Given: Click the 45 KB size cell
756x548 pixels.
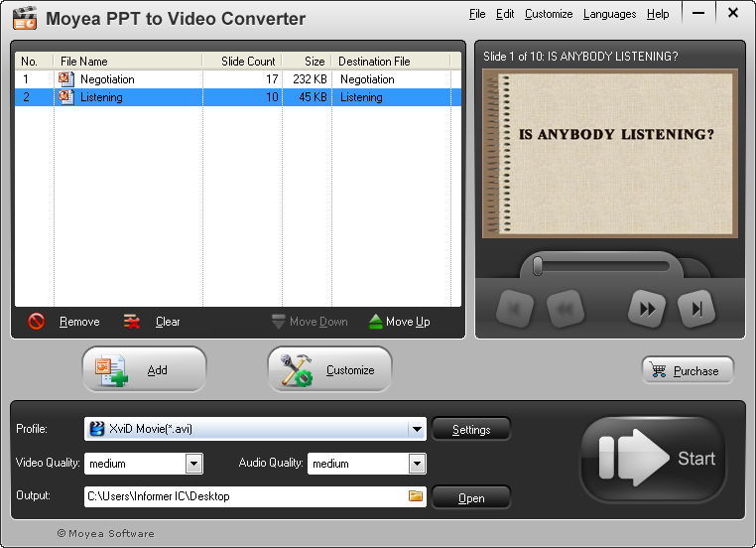Looking at the screenshot, I should click(x=313, y=97).
